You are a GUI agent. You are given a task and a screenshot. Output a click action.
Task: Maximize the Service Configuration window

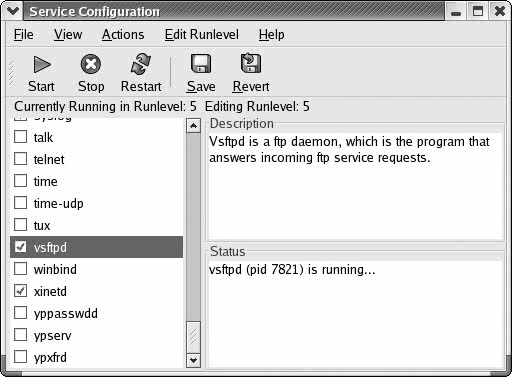[x=478, y=12]
